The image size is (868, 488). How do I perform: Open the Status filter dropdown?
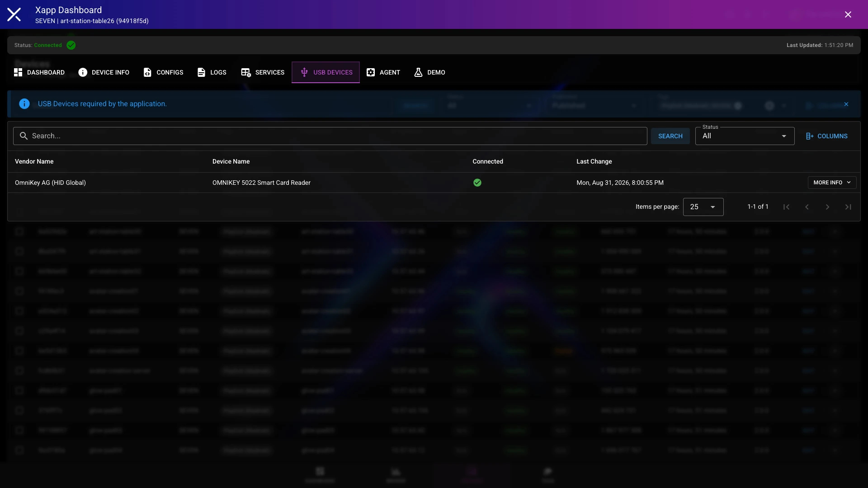point(745,136)
